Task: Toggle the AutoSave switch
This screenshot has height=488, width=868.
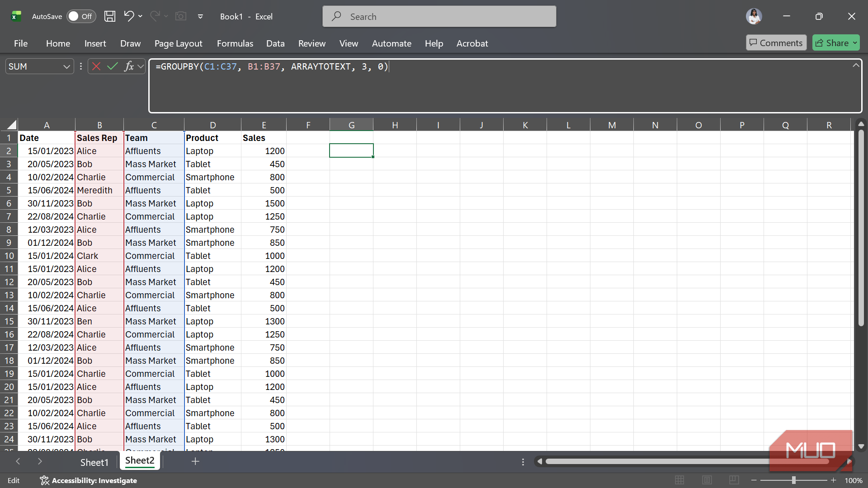Action: 81,16
